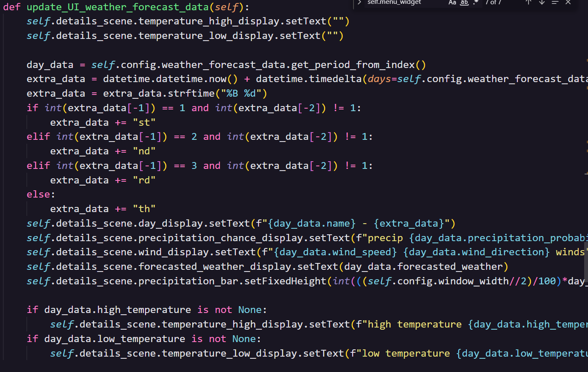Toggle Find in Selection icon
The height and width of the screenshot is (372, 588).
click(x=555, y=2)
